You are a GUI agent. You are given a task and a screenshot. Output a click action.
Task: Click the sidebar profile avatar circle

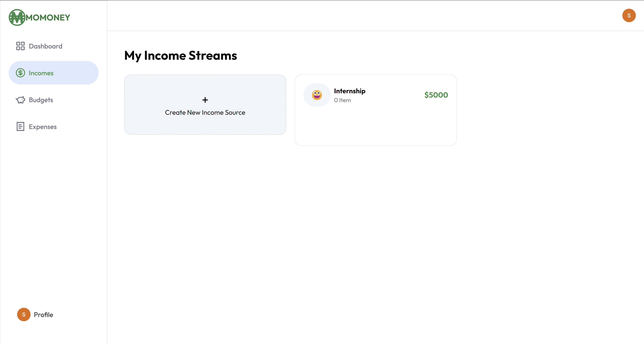(x=24, y=314)
